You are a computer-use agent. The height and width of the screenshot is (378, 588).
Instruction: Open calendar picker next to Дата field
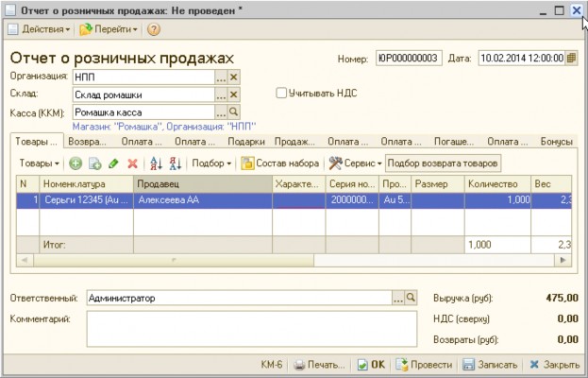click(571, 58)
